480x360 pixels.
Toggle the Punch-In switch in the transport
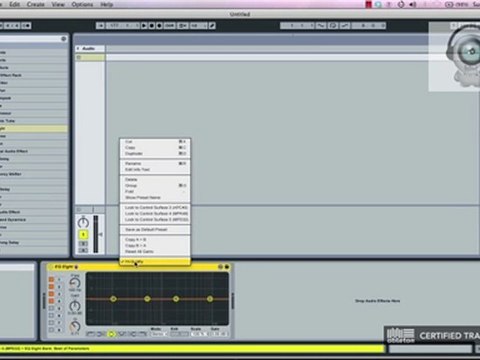321,26
